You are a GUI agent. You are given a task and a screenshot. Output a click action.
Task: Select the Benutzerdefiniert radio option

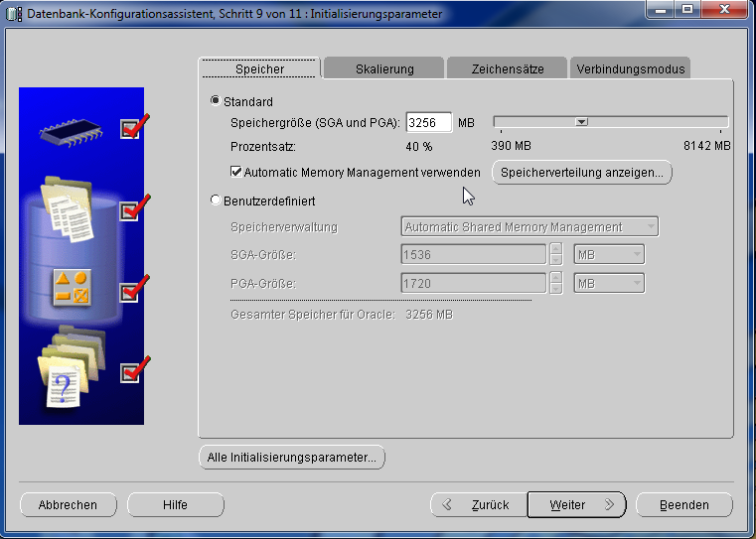click(x=216, y=200)
